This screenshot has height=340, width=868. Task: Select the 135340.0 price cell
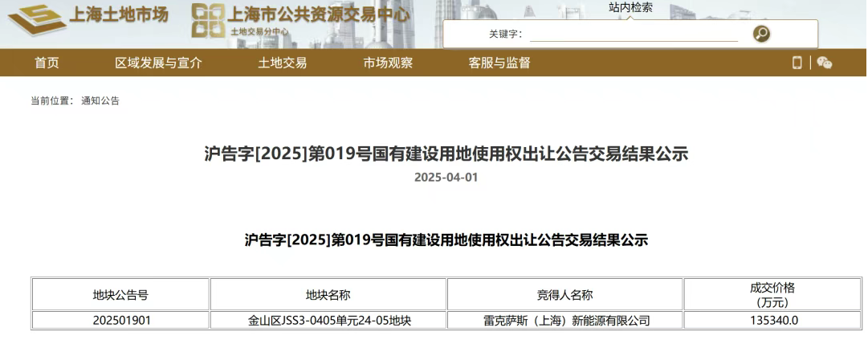(x=773, y=320)
